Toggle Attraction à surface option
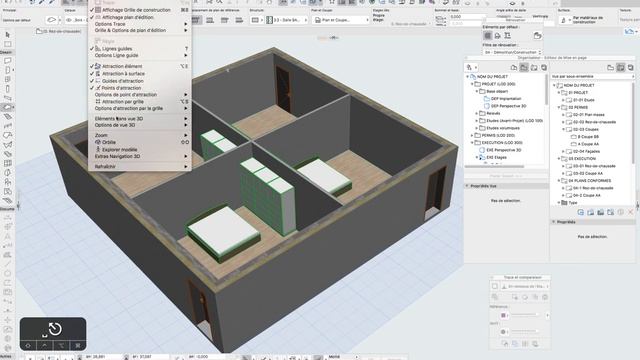Image resolution: width=640 pixels, height=360 pixels. 123,73
